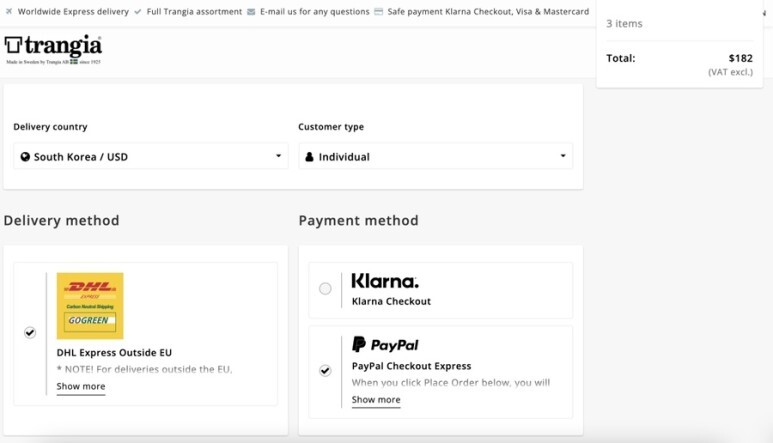Click the airplane icon beside Worldwide Express delivery
Image resolution: width=773 pixels, height=443 pixels.
point(9,11)
